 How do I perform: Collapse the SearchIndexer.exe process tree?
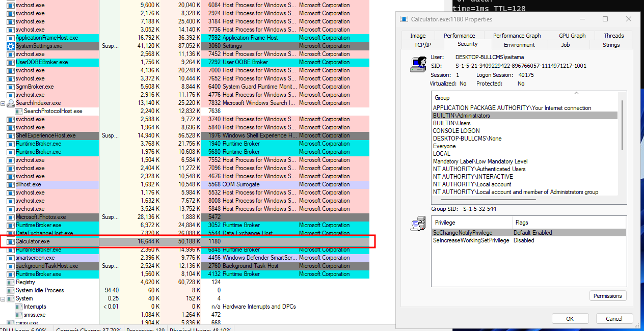tap(3, 103)
